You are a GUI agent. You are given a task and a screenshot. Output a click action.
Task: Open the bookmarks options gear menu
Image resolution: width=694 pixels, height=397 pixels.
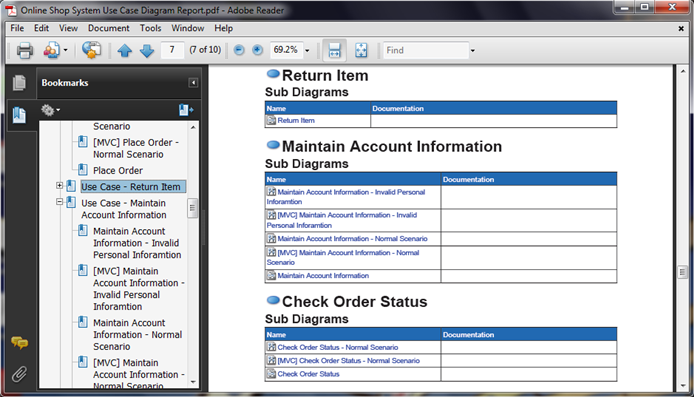click(x=50, y=110)
